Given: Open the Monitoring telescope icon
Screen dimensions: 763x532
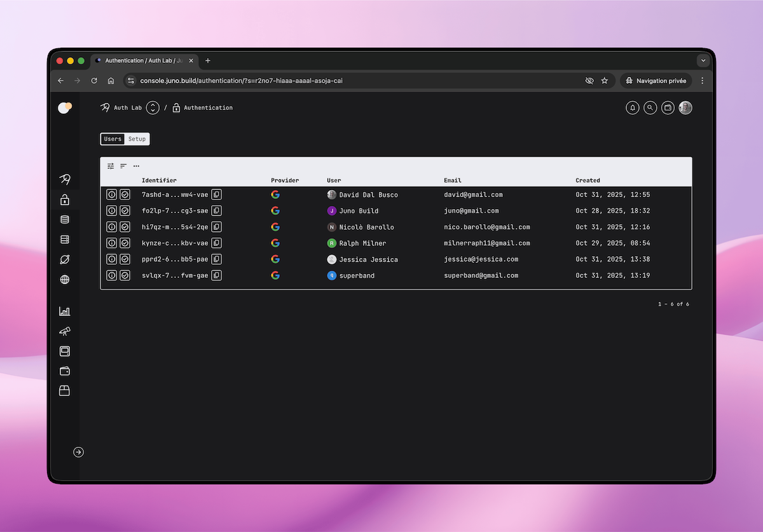Looking at the screenshot, I should 64,331.
